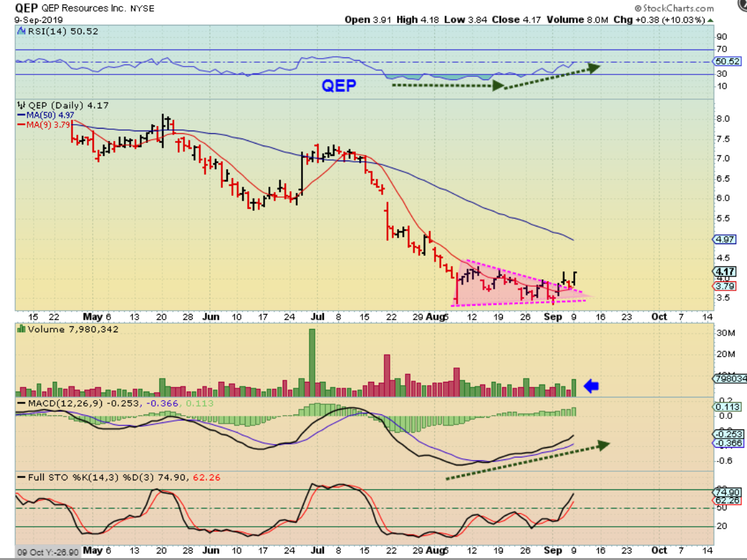Viewport: 747px width, 560px height.
Task: Click the 'MA(50) 4.97' legend entry
Action: pos(50,116)
